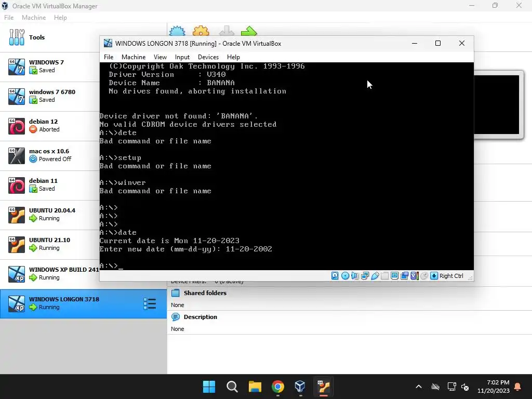The image size is (532, 399).
Task: Click the New machine toolbar icon in Manager
Action: (x=177, y=31)
